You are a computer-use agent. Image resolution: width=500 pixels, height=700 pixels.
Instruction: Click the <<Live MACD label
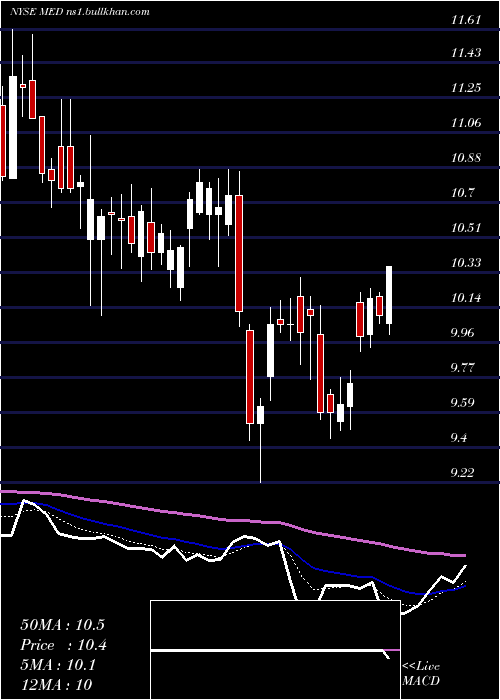tap(421, 673)
